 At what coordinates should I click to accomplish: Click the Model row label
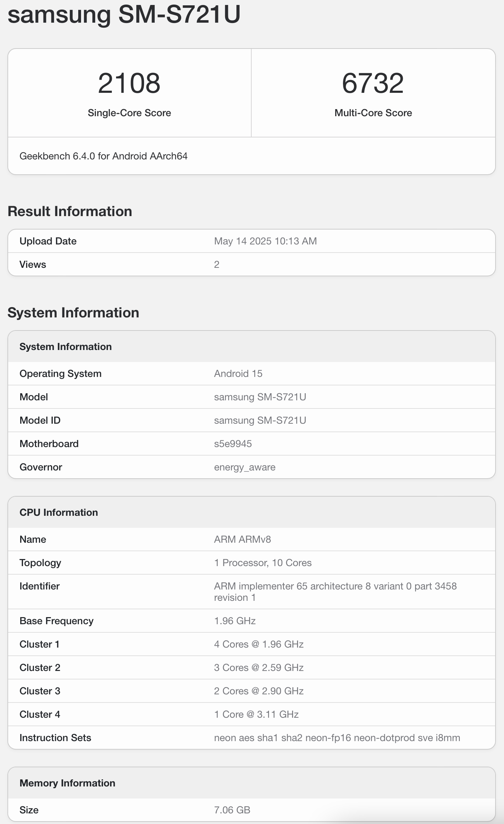[x=34, y=397]
